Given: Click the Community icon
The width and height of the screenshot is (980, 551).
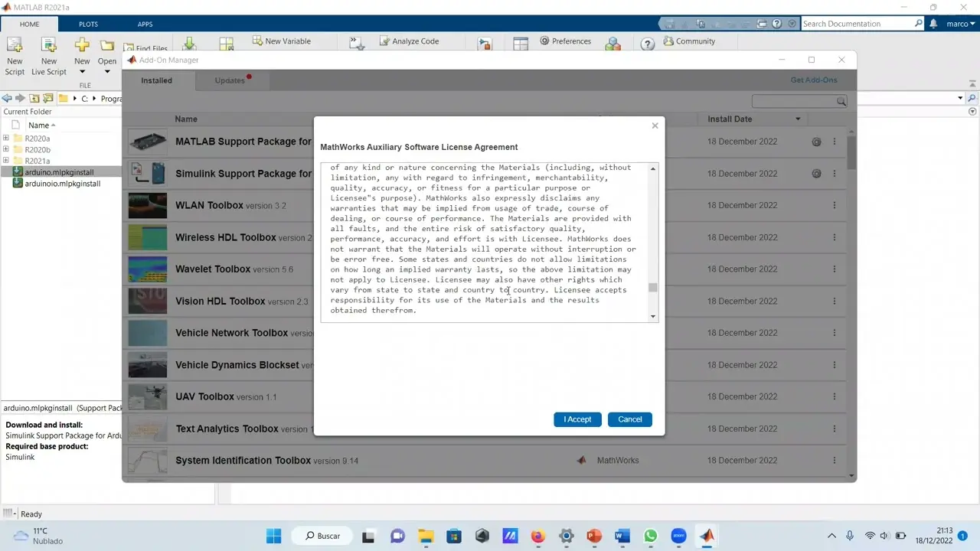Looking at the screenshot, I should click(x=668, y=41).
